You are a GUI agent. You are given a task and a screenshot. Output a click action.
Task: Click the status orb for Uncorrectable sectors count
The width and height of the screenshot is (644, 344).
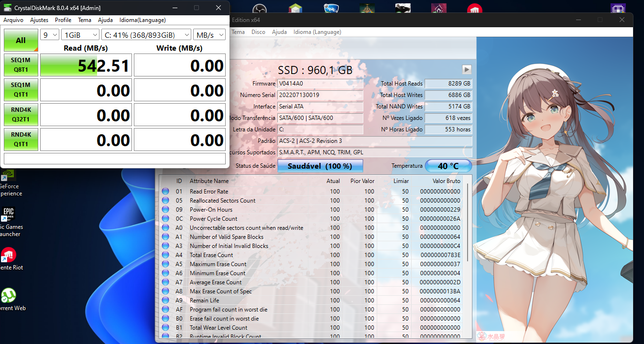pyautogui.click(x=165, y=228)
